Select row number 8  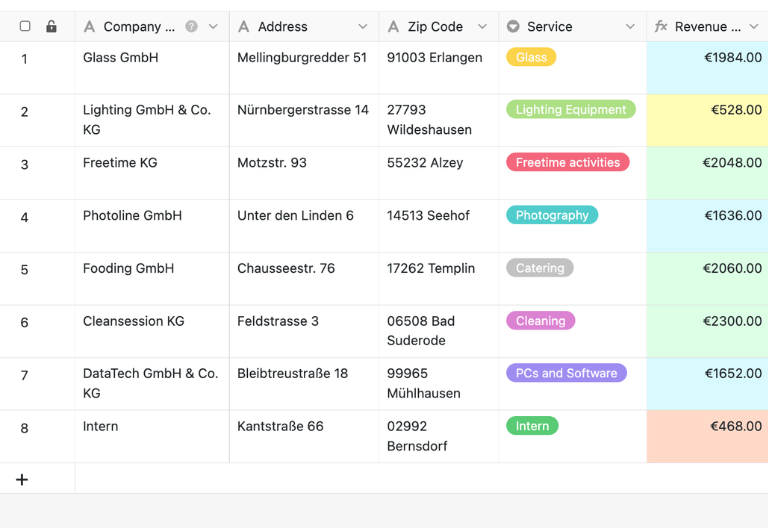pyautogui.click(x=24, y=429)
